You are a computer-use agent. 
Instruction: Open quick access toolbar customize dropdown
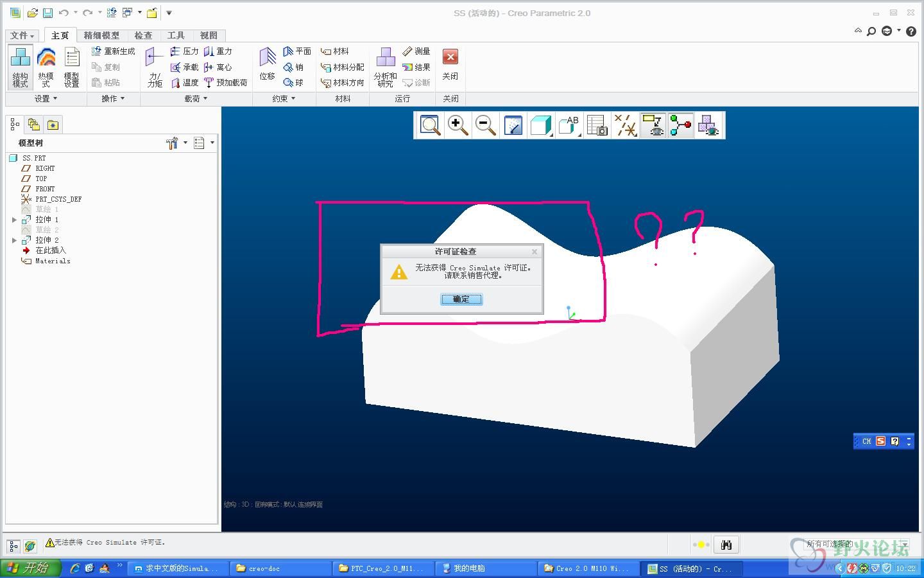[x=169, y=12]
